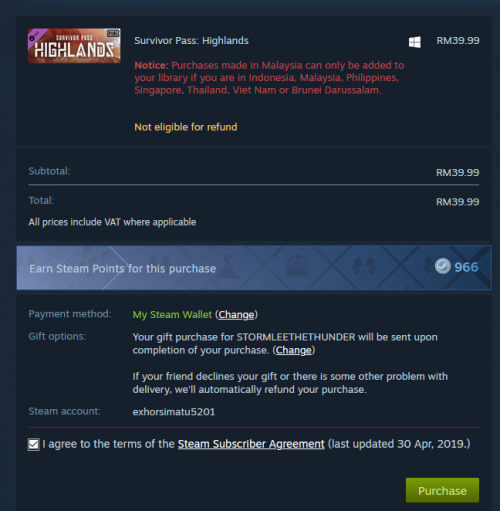Click the My Steam Wallet text
This screenshot has height=511, width=500.
point(172,315)
